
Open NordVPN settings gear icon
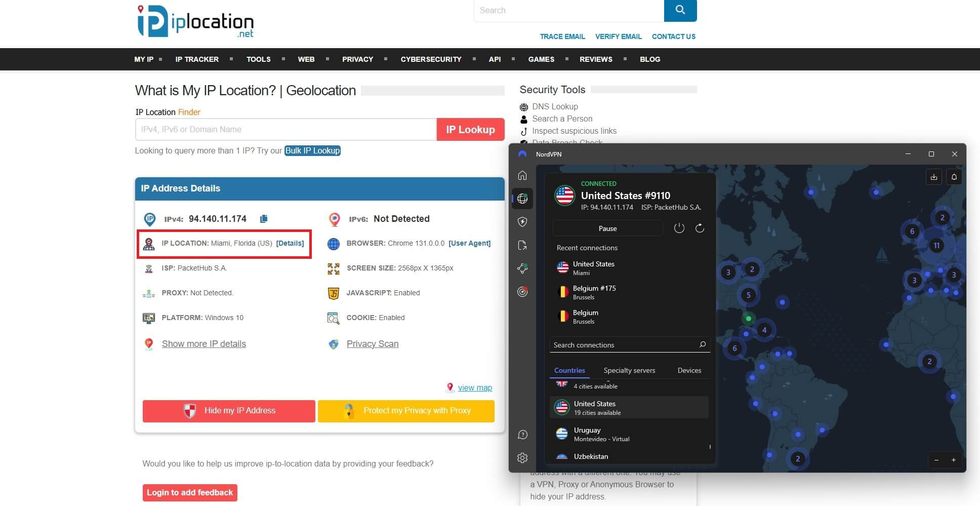522,458
